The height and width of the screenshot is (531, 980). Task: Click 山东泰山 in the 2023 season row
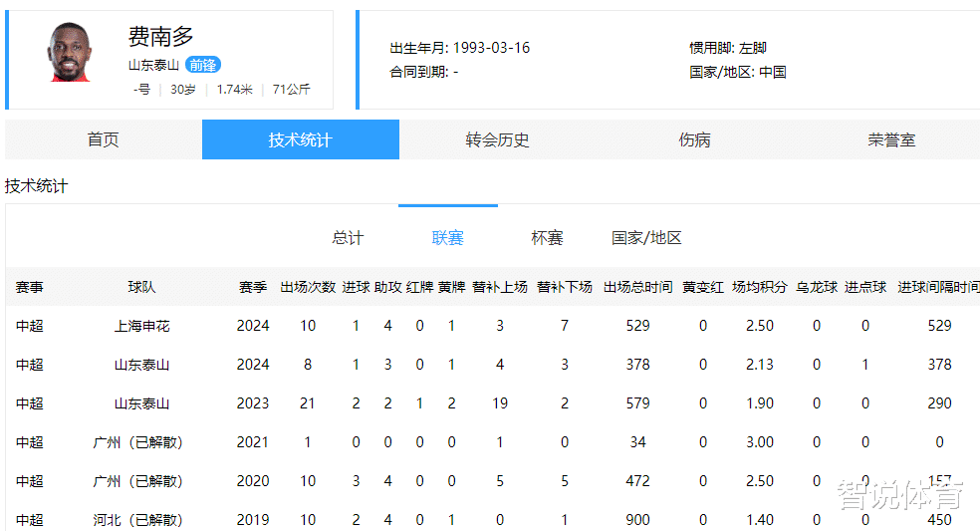(141, 403)
